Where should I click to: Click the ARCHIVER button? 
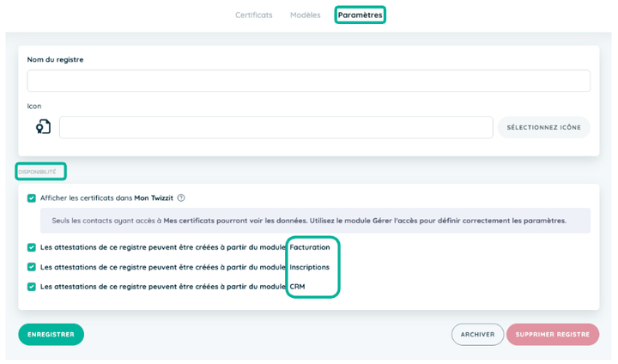[x=478, y=335]
